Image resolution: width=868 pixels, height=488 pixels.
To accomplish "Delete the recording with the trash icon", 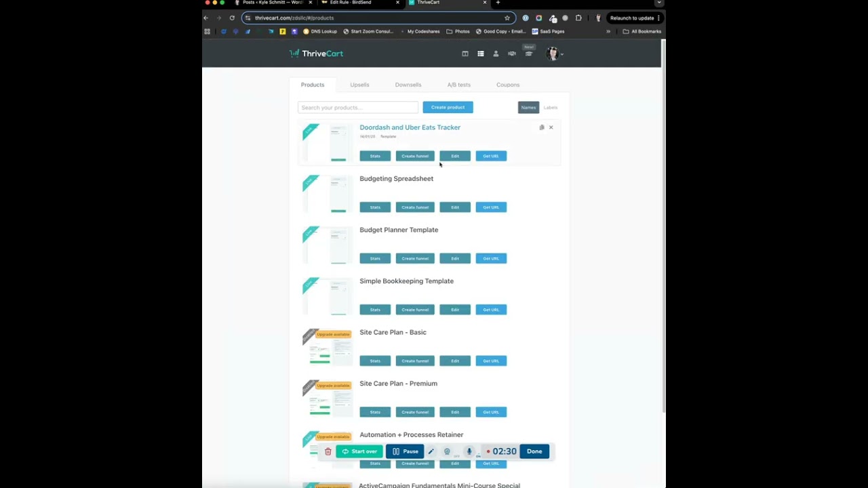I will pos(328,451).
